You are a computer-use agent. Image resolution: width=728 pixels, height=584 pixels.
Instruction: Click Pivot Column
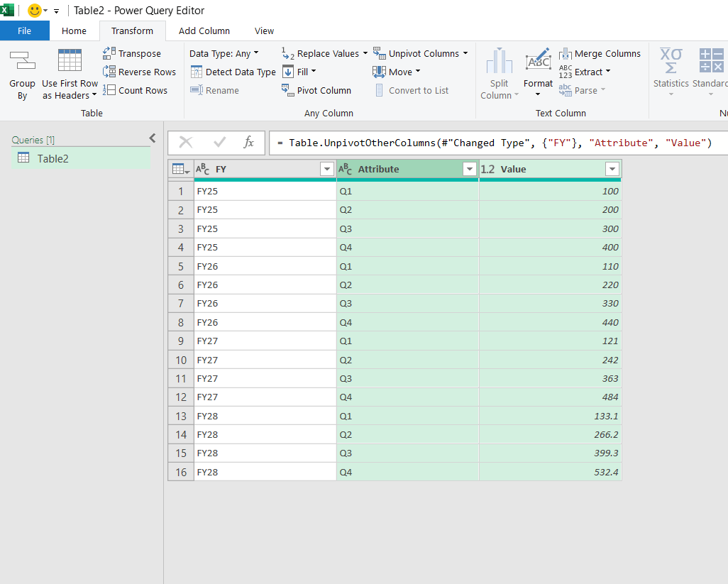[x=316, y=91]
